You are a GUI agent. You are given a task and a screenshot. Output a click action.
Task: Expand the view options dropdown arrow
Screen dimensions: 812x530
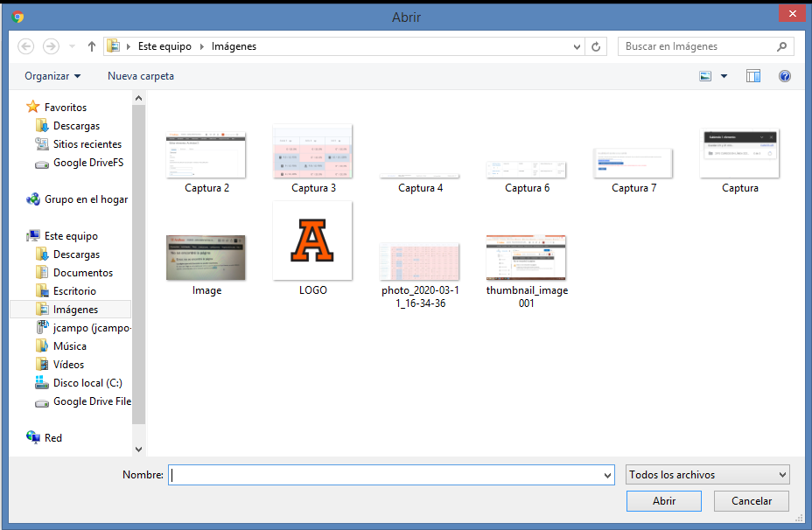[x=724, y=76]
